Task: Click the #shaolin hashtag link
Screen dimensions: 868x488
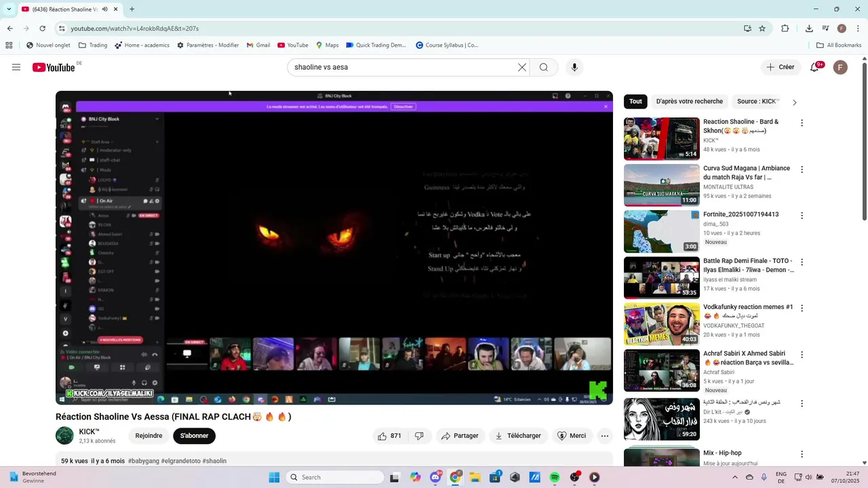Action: coord(214,461)
